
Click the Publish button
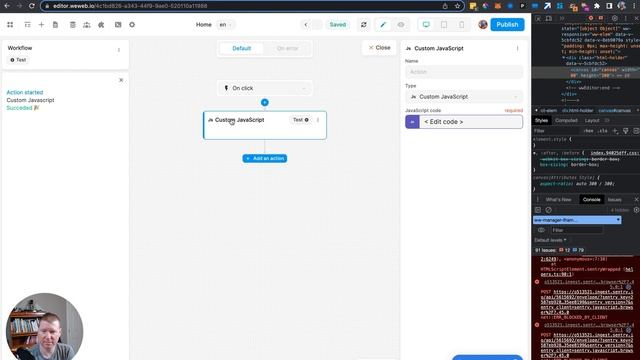[507, 24]
